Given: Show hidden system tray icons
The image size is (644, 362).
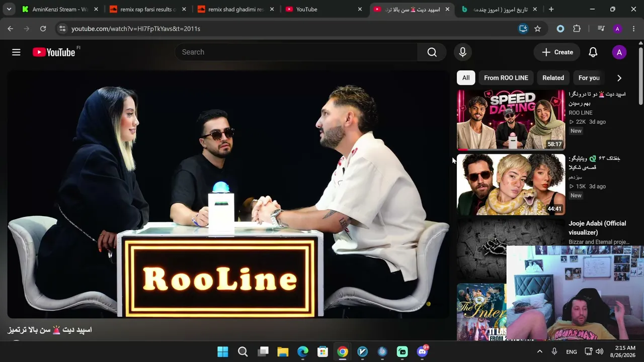Looking at the screenshot, I should 539,351.
